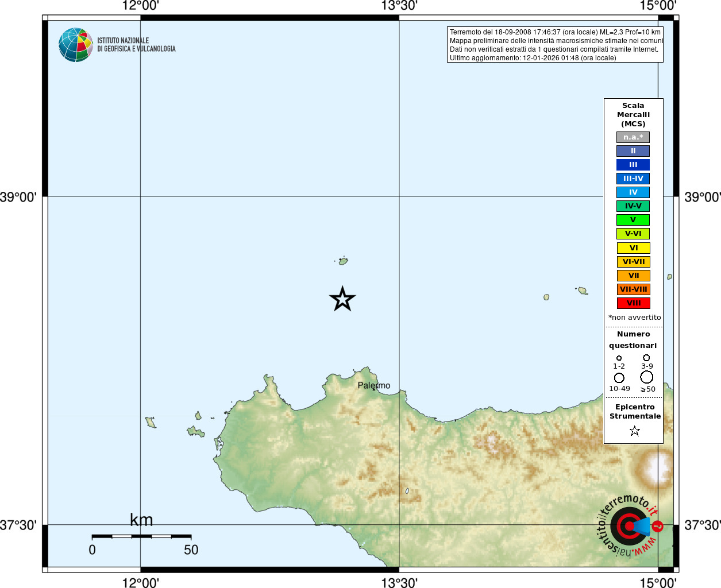
Task: Click the dark blue III swatch
Action: point(633,165)
